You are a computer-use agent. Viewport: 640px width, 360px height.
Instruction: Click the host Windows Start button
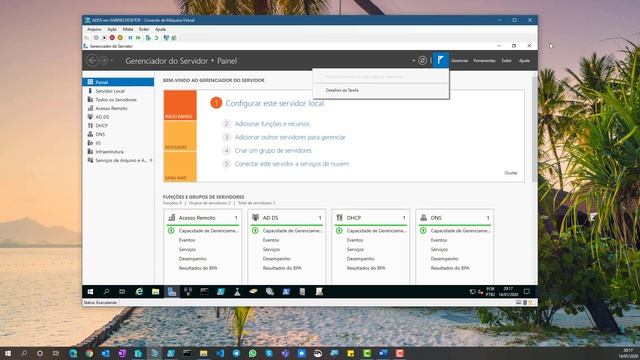8,353
